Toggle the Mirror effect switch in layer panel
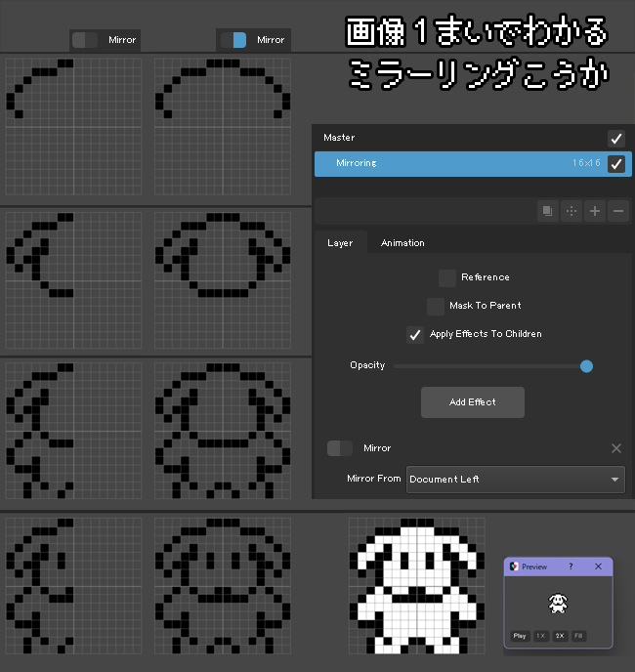The width and height of the screenshot is (635, 672). point(340,448)
